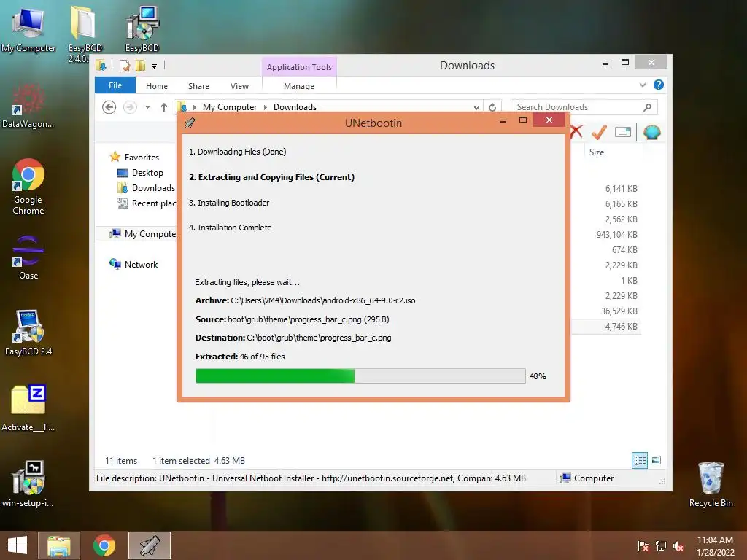The image size is (747, 560).
Task: Open network tray icon
Action: pos(661,545)
